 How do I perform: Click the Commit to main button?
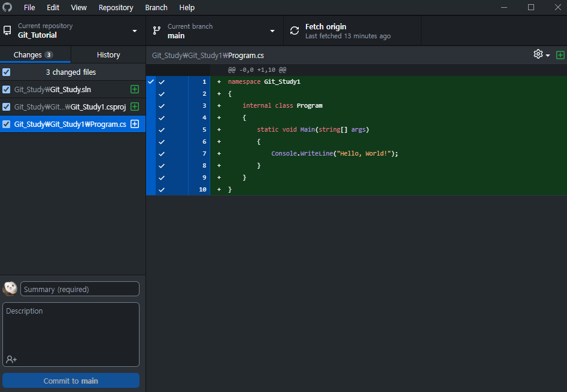click(x=71, y=381)
